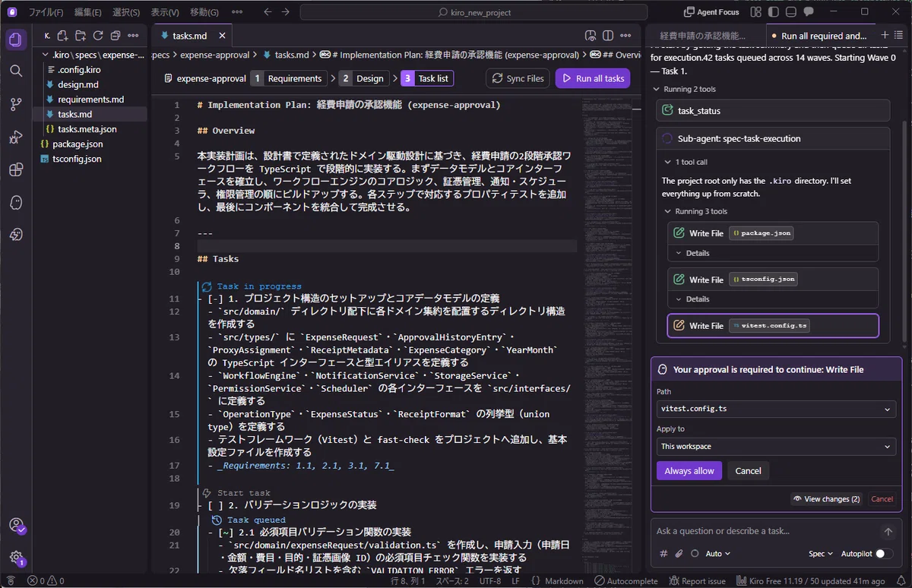The image size is (912, 588).
Task: Create a new folder in Explorer
Action: coord(80,36)
